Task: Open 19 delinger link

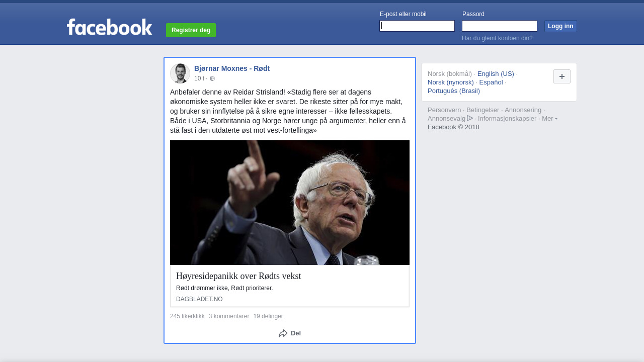Action: click(268, 316)
